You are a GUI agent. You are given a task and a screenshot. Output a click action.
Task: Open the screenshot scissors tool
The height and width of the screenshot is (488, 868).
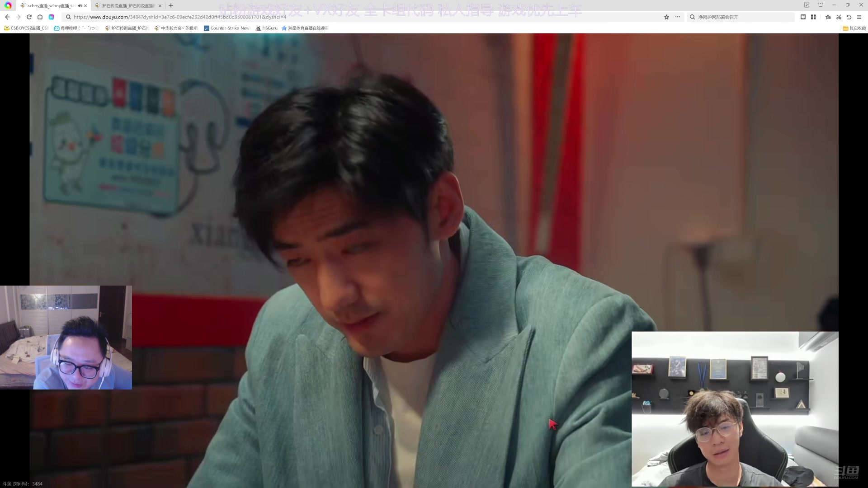tap(839, 17)
